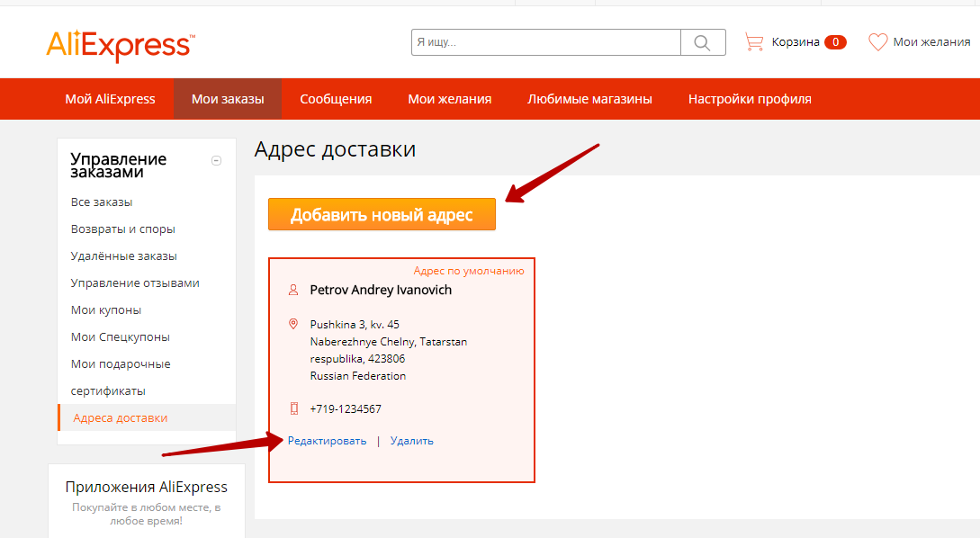Click the cart count badge 0
This screenshot has width=980, height=538.
tap(835, 42)
